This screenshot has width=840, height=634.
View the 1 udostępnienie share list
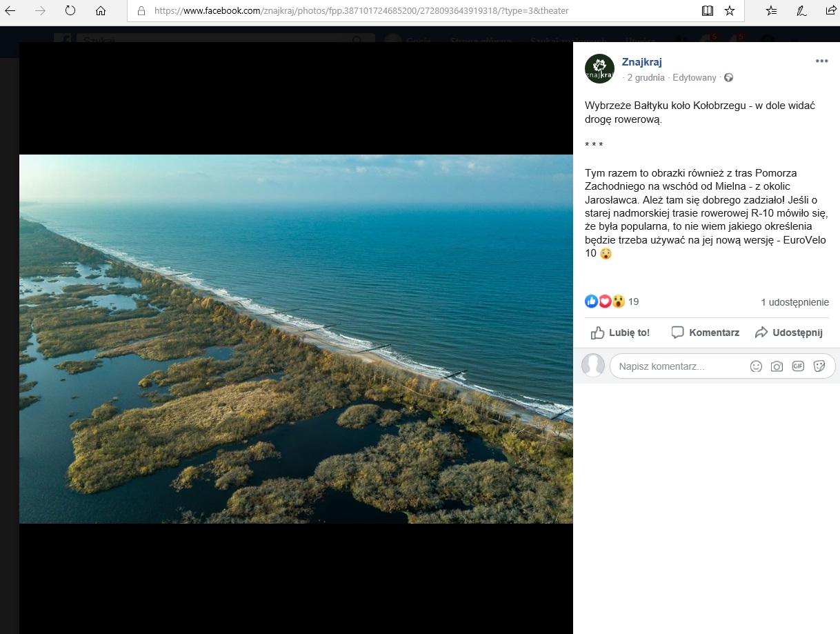point(794,302)
